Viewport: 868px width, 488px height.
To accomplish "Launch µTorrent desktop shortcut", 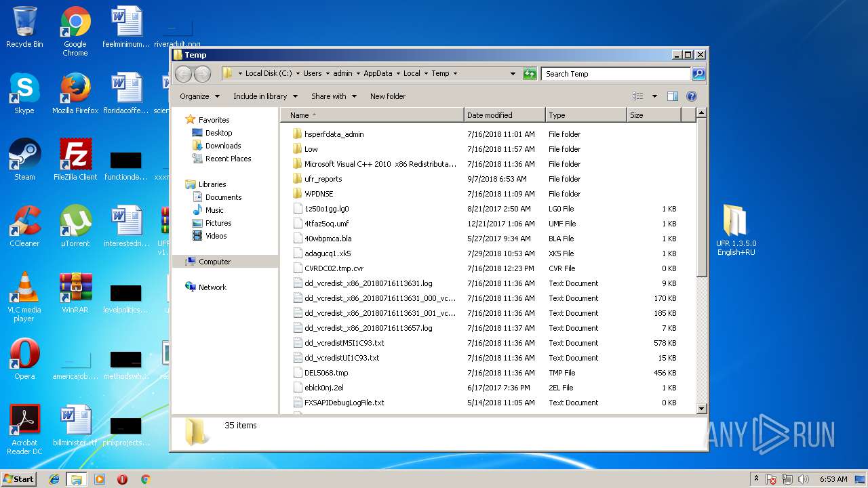I will point(75,226).
